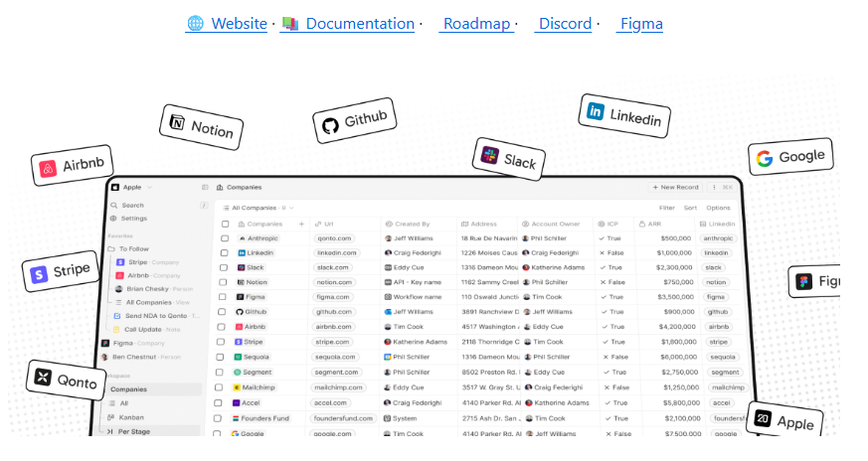Click the Slack floating badge
The image size is (868, 461).
[x=509, y=159]
